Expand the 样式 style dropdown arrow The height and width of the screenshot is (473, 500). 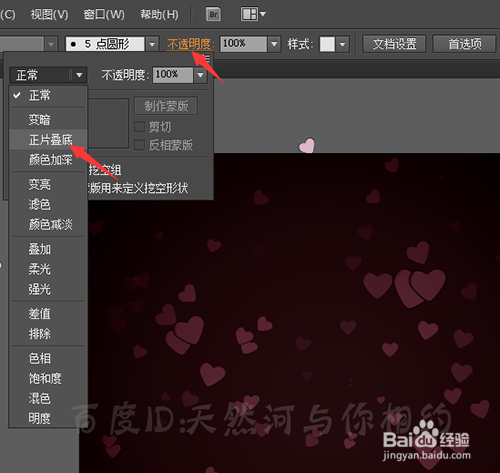coord(342,44)
